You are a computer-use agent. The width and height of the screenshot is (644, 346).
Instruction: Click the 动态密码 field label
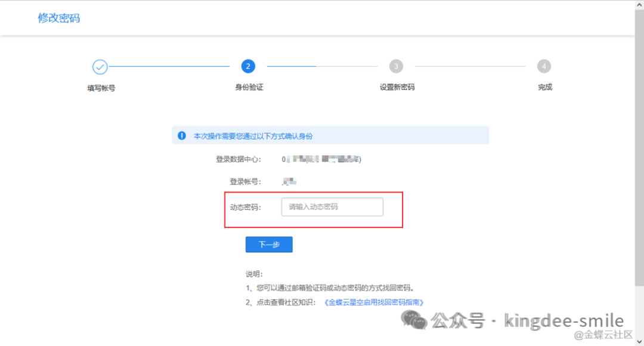[x=245, y=207]
